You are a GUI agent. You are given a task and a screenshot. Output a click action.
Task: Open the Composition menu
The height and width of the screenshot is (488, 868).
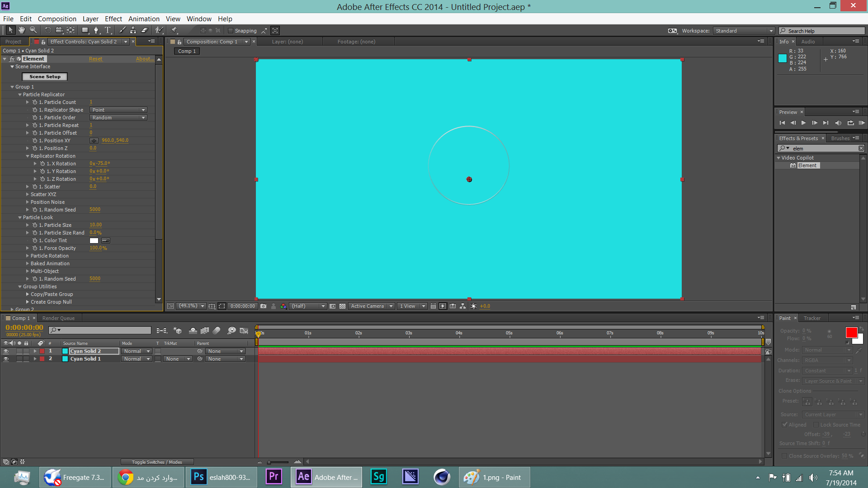tap(57, 19)
